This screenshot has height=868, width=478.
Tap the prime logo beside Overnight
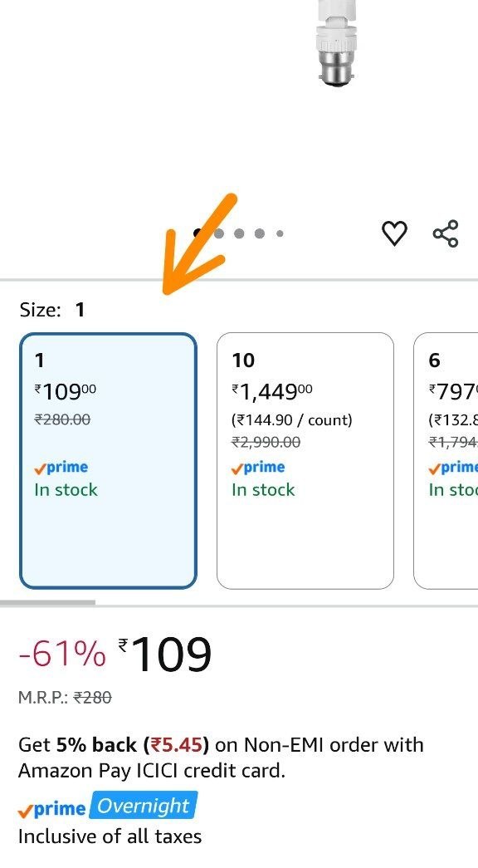coord(51,809)
